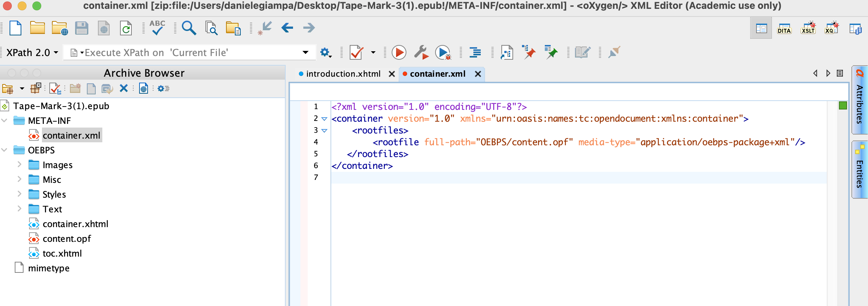The image size is (868, 306).
Task: Switch to the Editor perspective icon
Action: pos(761,28)
